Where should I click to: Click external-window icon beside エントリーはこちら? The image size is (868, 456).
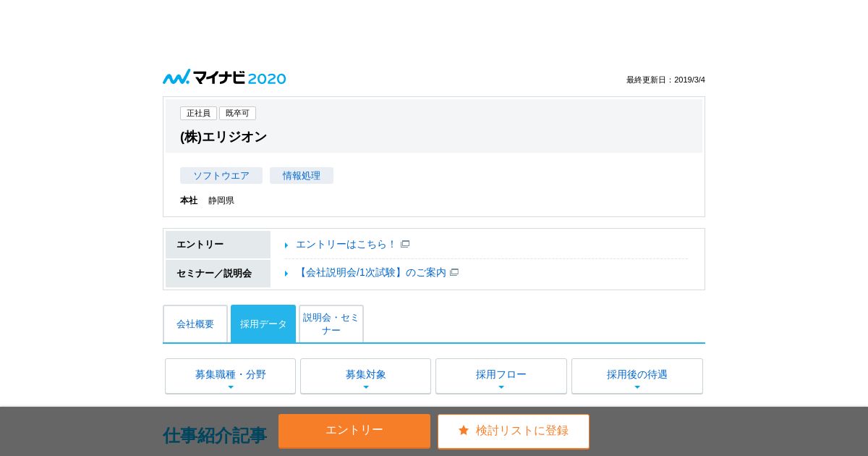coord(405,245)
